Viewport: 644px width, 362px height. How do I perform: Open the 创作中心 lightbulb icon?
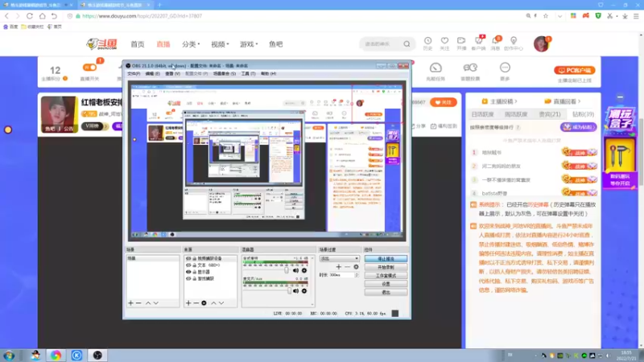coord(514,41)
